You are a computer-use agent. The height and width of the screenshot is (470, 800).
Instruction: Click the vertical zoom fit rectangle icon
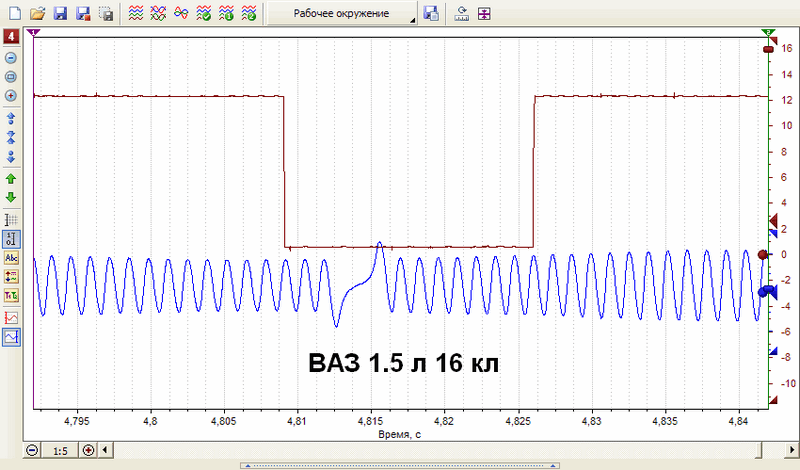coord(11,77)
